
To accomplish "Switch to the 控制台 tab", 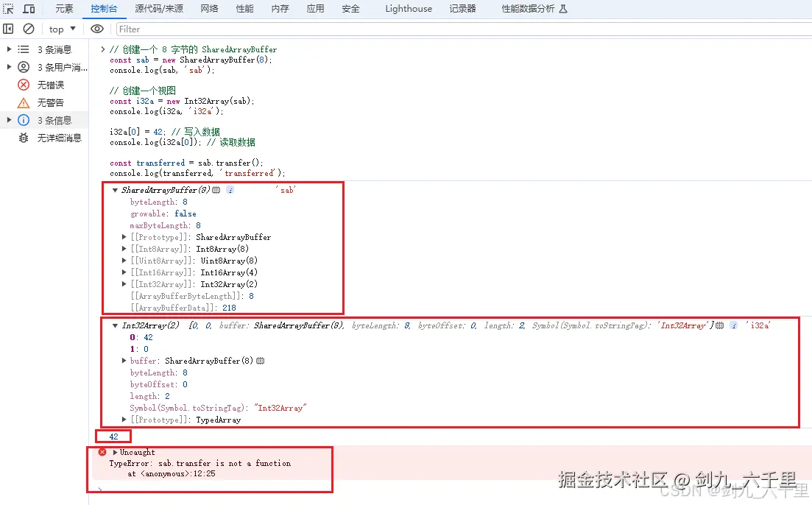I will point(104,9).
